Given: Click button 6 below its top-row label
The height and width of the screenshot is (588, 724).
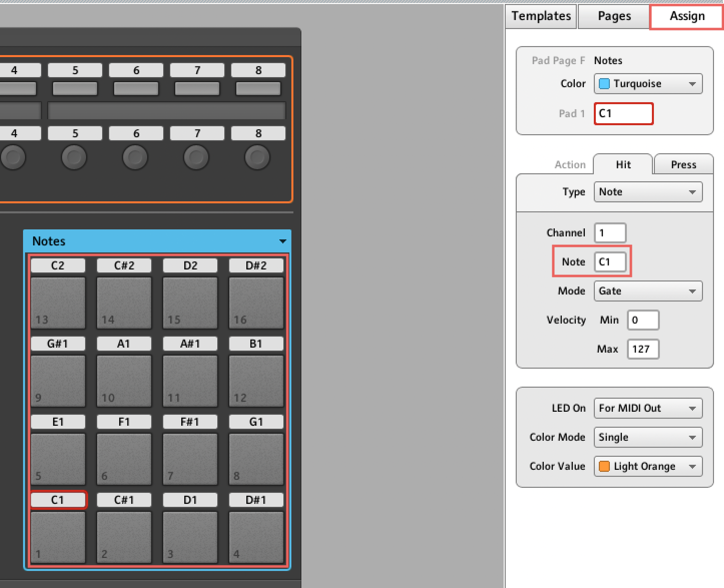Looking at the screenshot, I should pyautogui.click(x=136, y=89).
